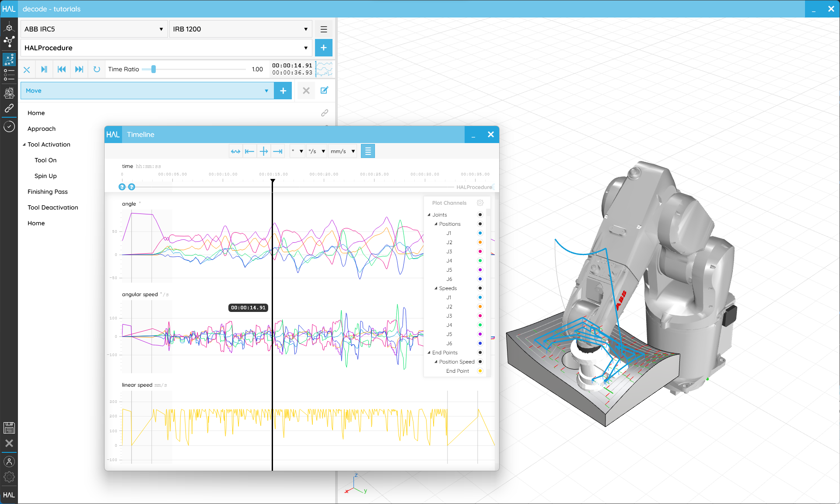Toggle Positions J1 blue channel dot
The width and height of the screenshot is (840, 504).
[480, 233]
